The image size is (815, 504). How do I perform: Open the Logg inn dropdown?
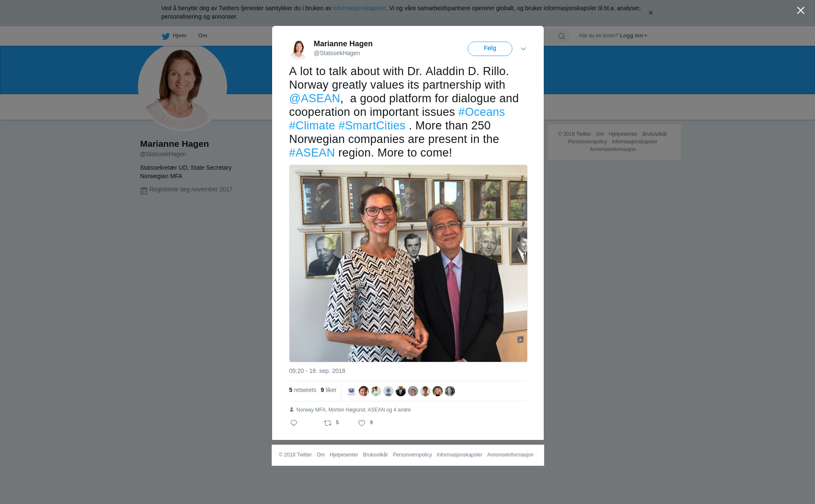(633, 36)
